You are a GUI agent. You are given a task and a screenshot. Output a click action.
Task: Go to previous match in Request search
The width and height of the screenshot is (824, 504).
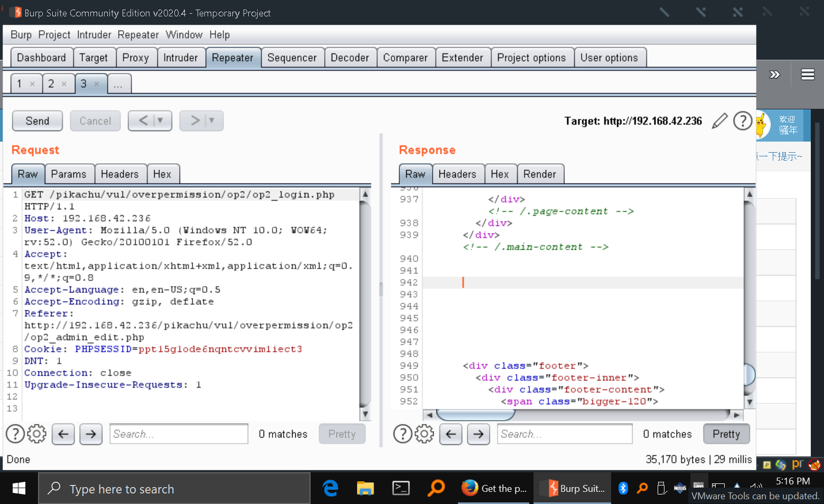(63, 434)
